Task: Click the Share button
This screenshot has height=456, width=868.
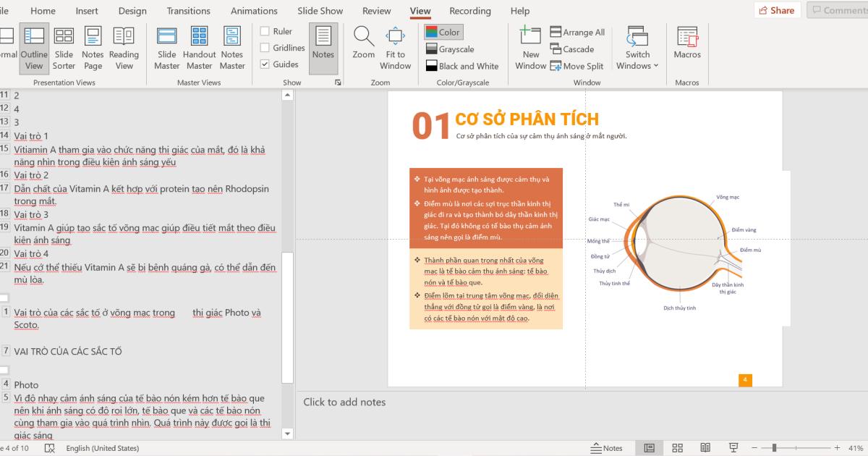Action: coord(777,10)
